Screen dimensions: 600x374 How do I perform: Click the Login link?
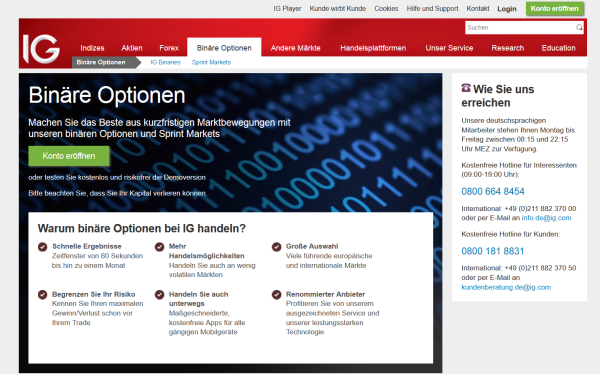pos(507,8)
